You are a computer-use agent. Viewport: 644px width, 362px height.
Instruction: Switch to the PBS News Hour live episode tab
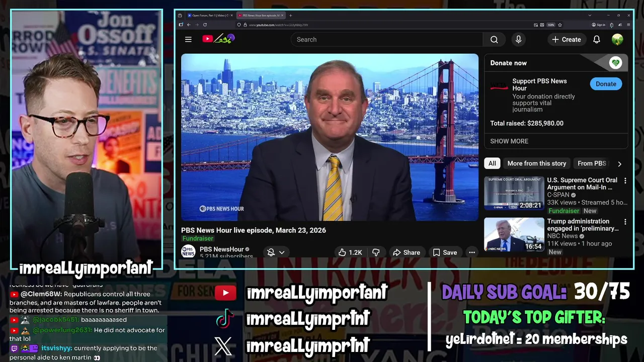(261, 16)
